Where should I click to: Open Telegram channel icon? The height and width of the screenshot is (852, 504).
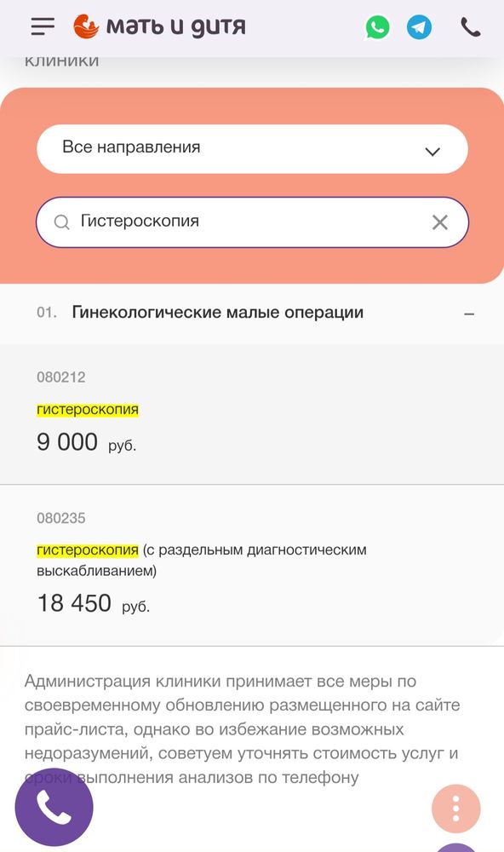pos(418,26)
